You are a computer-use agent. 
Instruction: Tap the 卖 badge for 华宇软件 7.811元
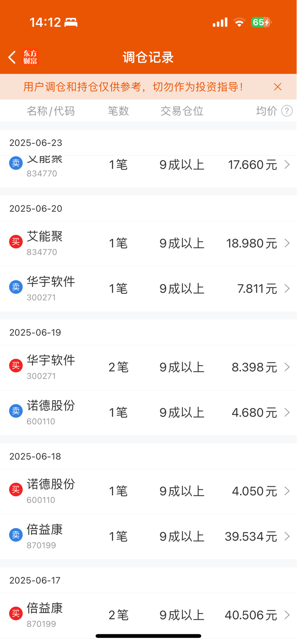[x=16, y=287]
